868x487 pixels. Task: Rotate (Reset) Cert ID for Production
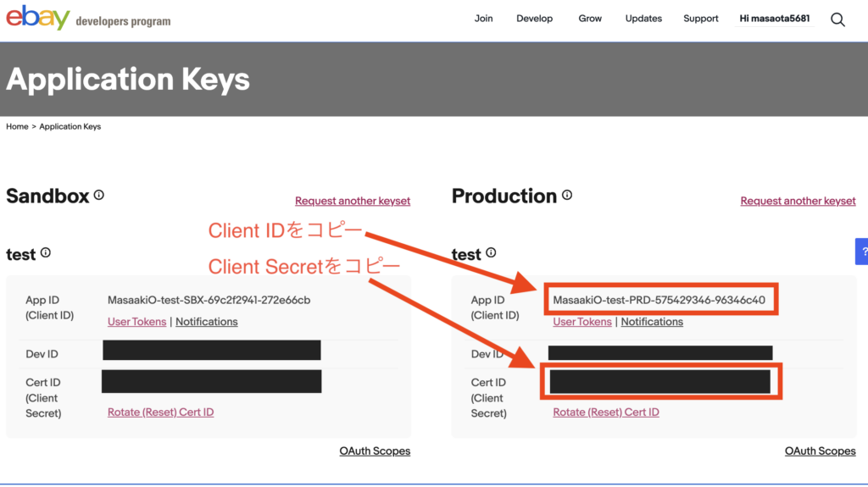[x=606, y=412]
